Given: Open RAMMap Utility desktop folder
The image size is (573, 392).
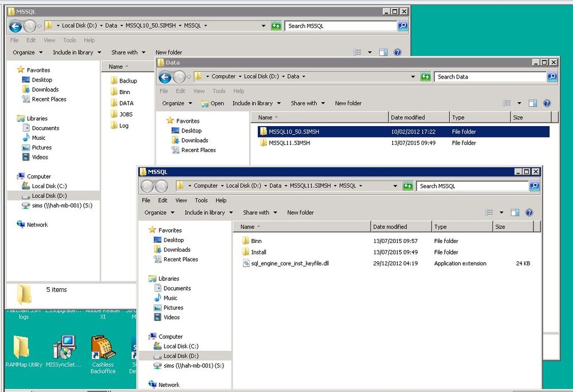Looking at the screenshot, I should tap(24, 352).
